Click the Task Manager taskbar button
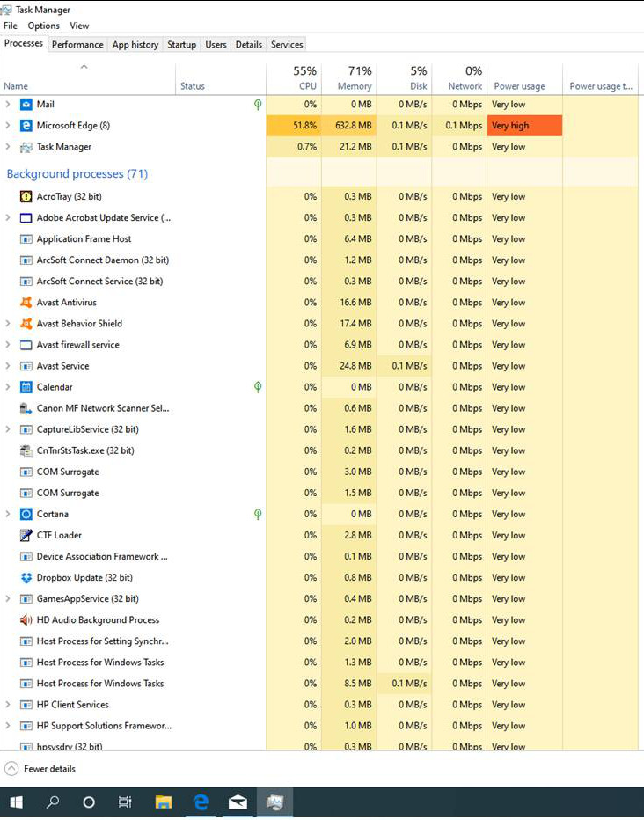 275,802
